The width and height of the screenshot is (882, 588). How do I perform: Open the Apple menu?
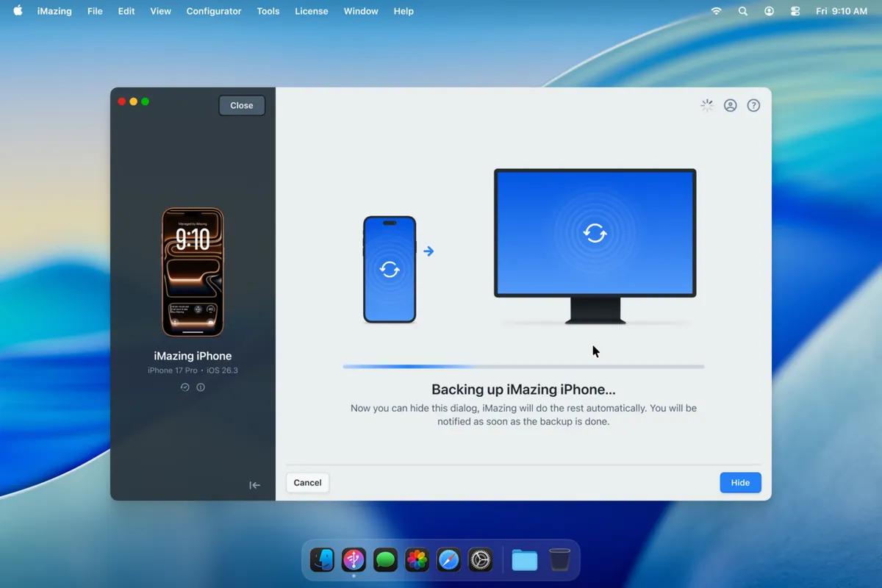(x=18, y=11)
